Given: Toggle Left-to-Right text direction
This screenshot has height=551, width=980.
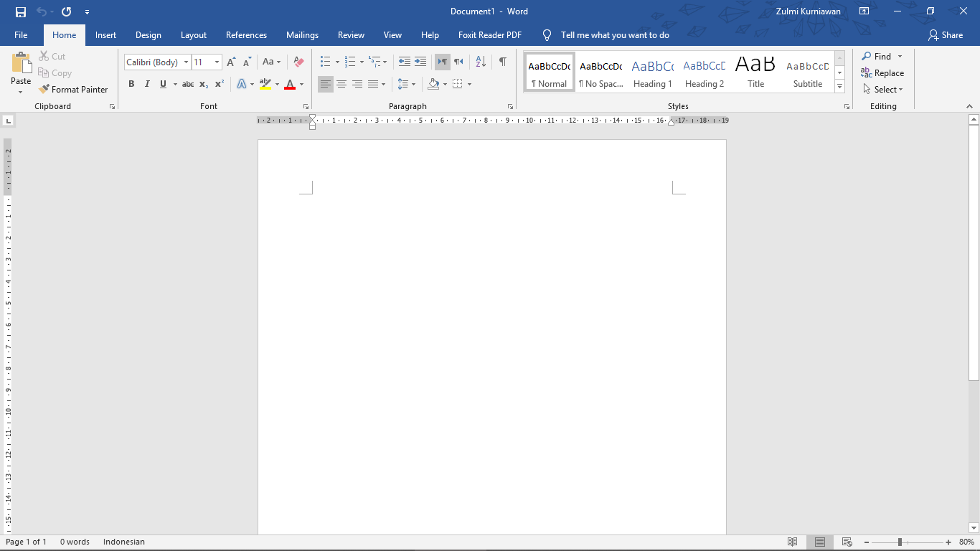Looking at the screenshot, I should (443, 62).
